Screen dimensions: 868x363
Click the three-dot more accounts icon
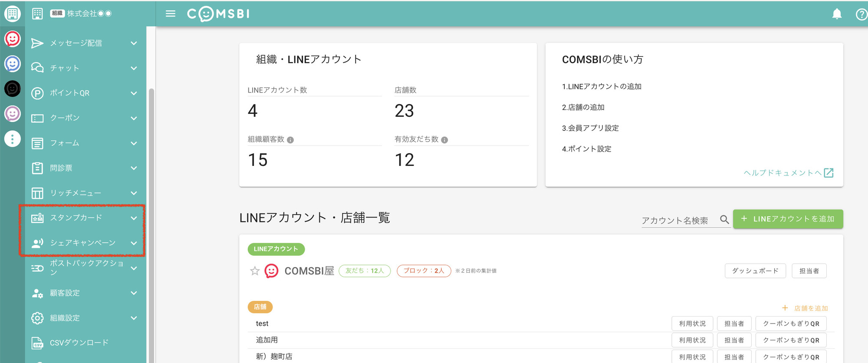tap(12, 139)
